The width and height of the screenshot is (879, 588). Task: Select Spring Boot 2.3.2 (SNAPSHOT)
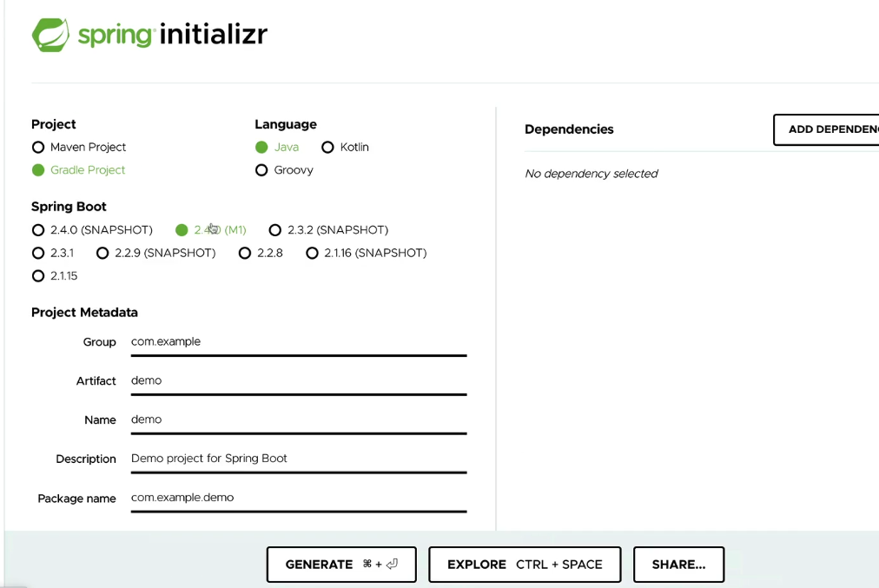[274, 230]
